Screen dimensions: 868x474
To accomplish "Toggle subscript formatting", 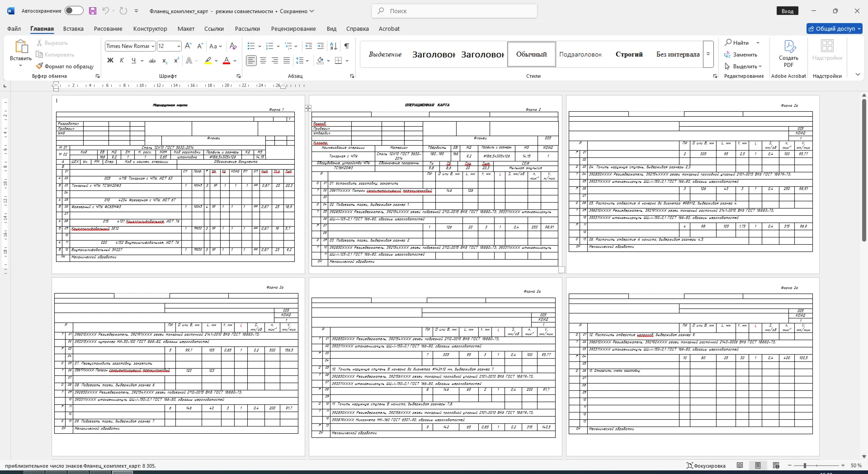I will coord(165,61).
